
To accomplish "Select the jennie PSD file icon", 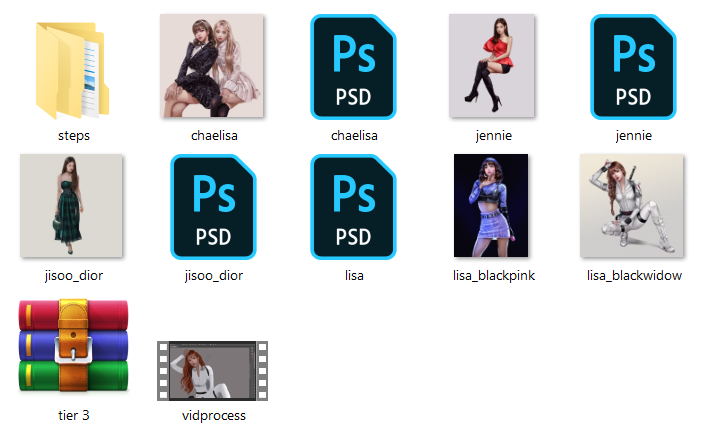I will pos(633,67).
